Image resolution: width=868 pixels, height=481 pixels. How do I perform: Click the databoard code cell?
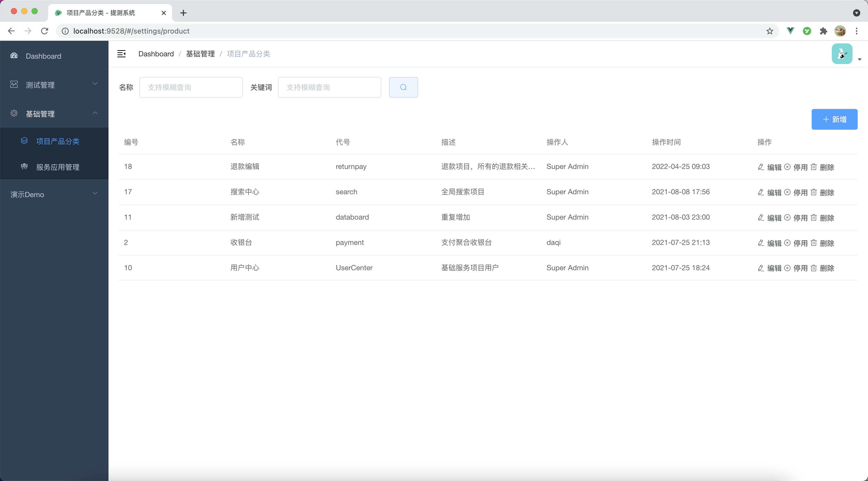(352, 217)
